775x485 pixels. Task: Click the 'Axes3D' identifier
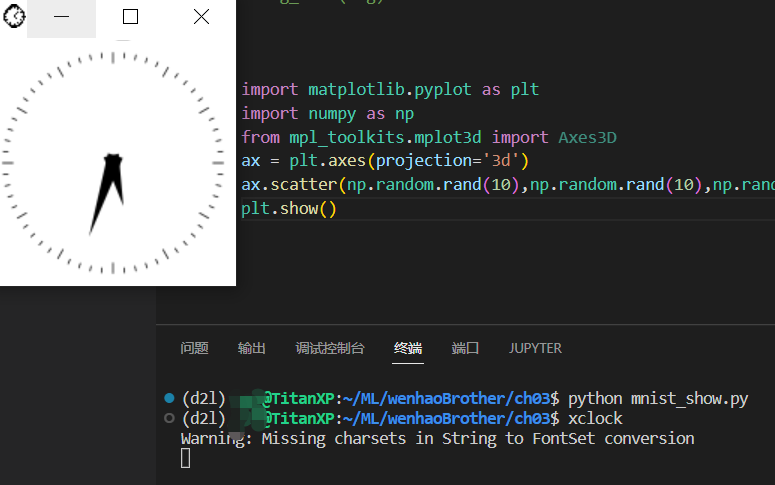tap(588, 137)
